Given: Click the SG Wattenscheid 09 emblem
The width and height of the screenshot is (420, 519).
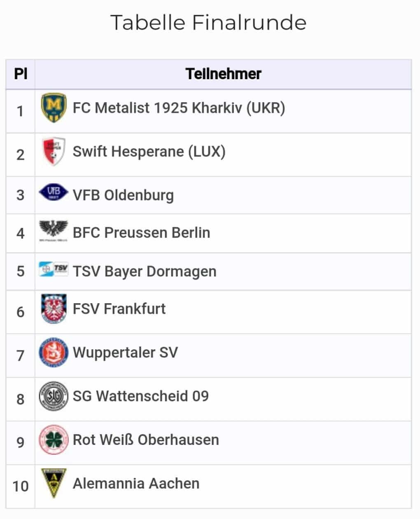Looking at the screenshot, I should coord(54,396).
